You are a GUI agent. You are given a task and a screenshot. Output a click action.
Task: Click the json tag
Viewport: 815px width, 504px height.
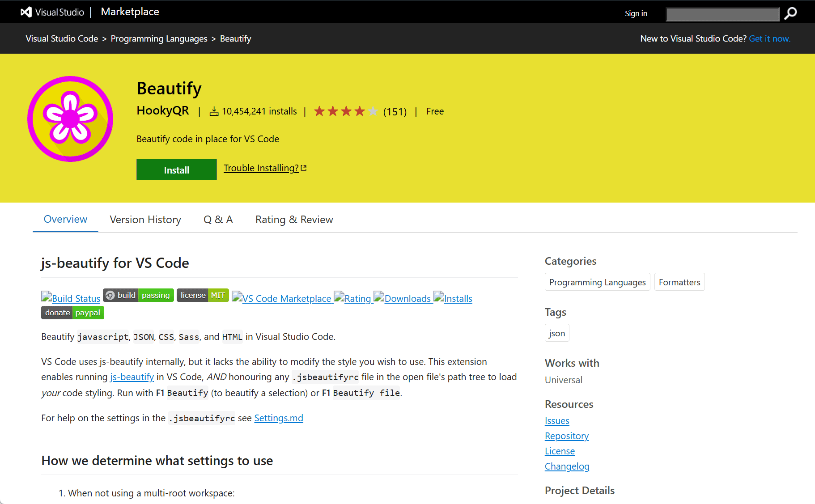(557, 333)
